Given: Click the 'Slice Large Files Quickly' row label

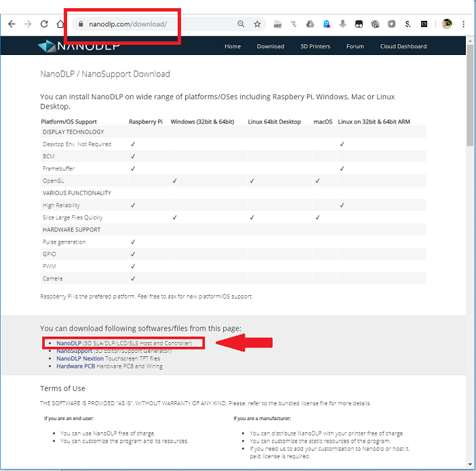Looking at the screenshot, I should tap(73, 218).
